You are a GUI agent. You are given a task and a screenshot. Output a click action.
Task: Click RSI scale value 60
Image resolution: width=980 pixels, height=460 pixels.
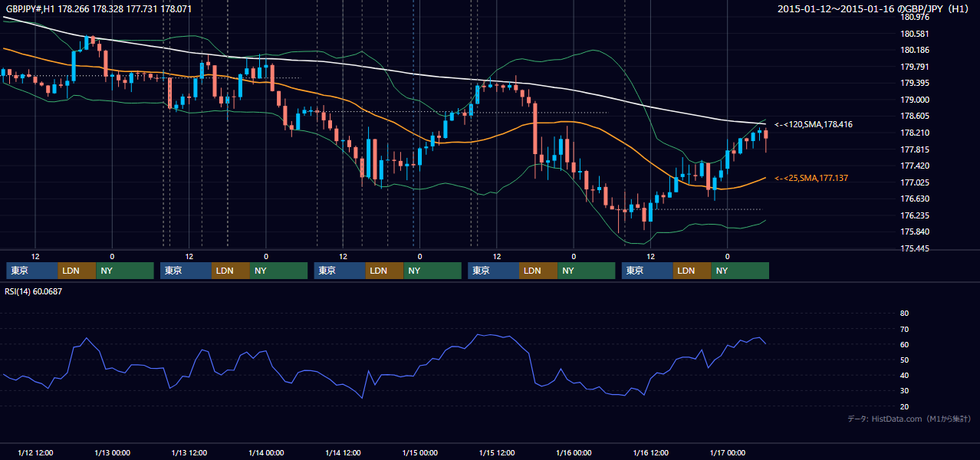(x=904, y=344)
